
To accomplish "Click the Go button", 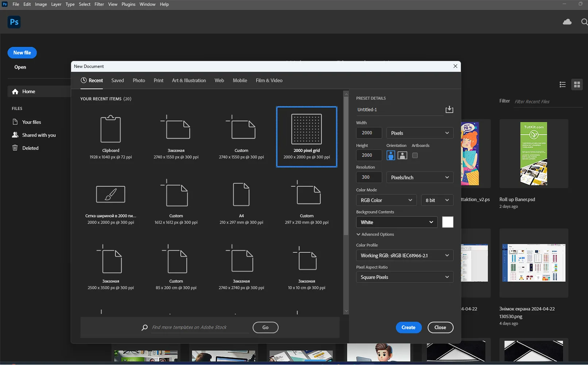I will point(265,327).
